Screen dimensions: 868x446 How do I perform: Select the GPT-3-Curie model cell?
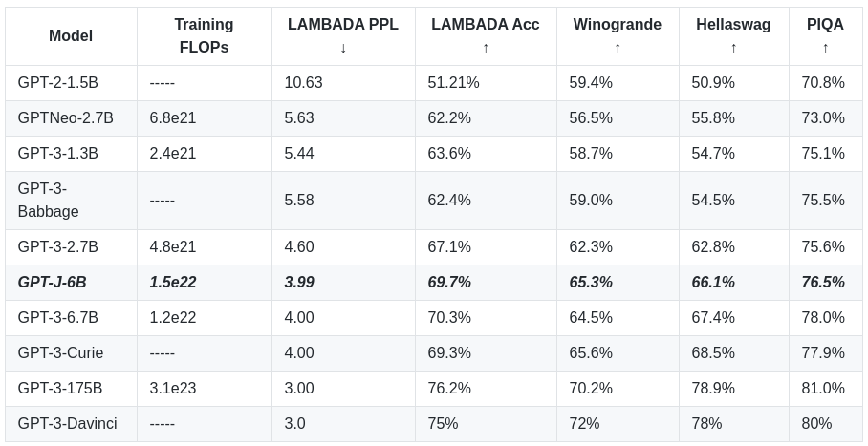point(60,353)
